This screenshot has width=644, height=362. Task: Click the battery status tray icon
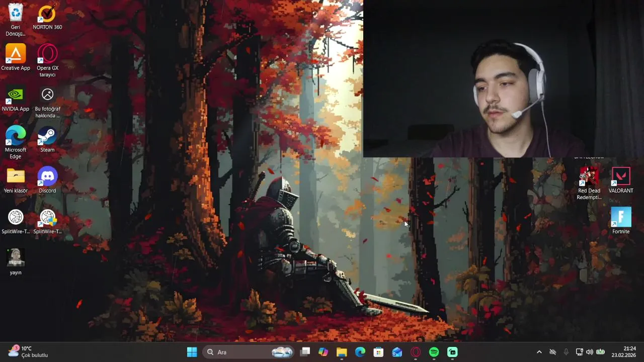(x=600, y=352)
